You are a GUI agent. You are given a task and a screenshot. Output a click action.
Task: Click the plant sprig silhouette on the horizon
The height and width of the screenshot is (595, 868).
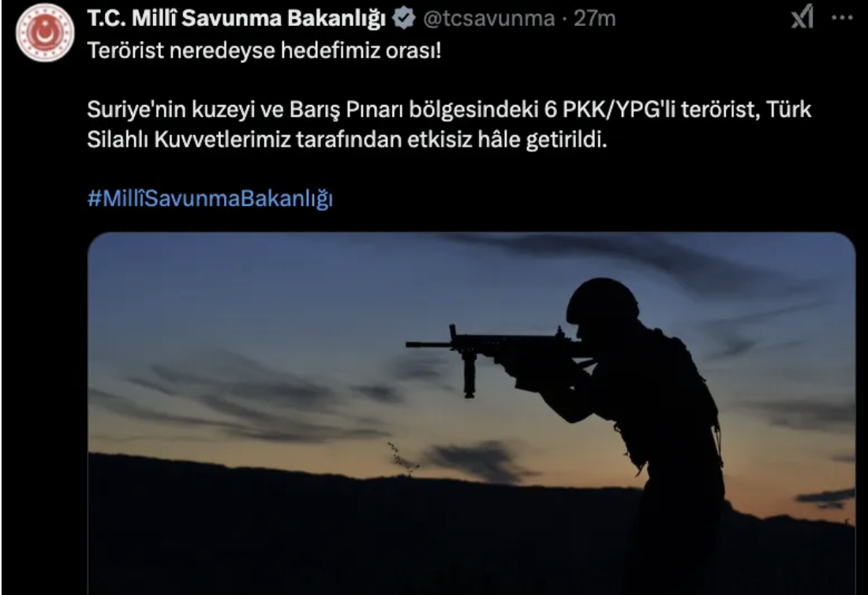pos(402,458)
